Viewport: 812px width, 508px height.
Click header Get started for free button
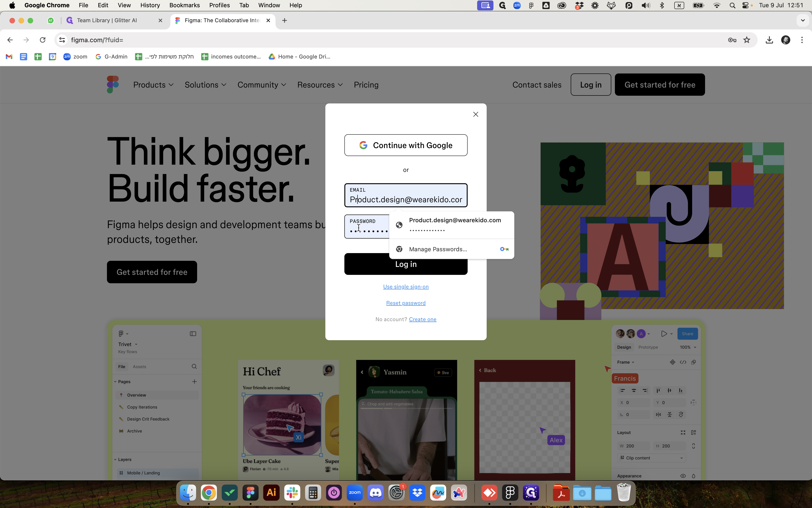click(660, 85)
